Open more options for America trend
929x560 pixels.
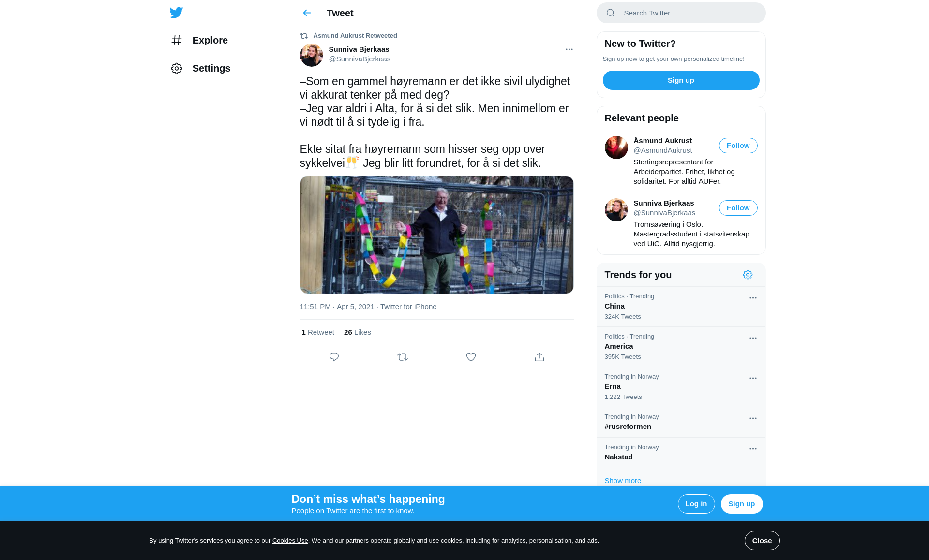(753, 338)
